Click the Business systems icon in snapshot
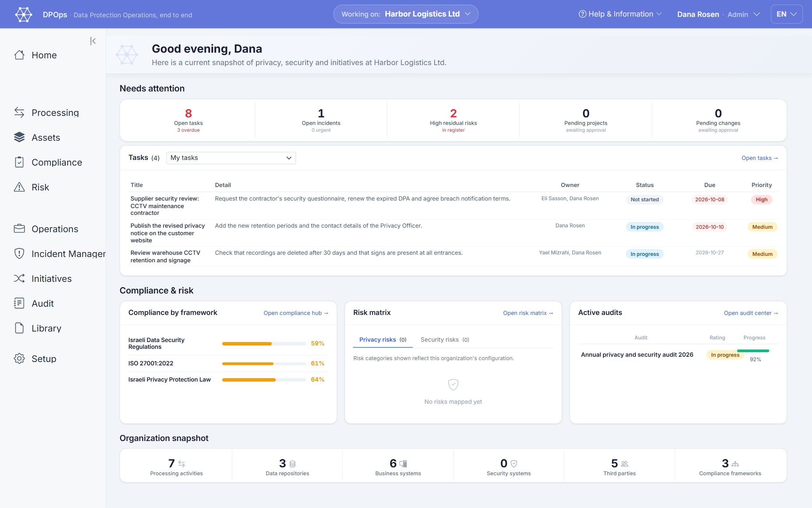The image size is (812, 508). tap(403, 464)
